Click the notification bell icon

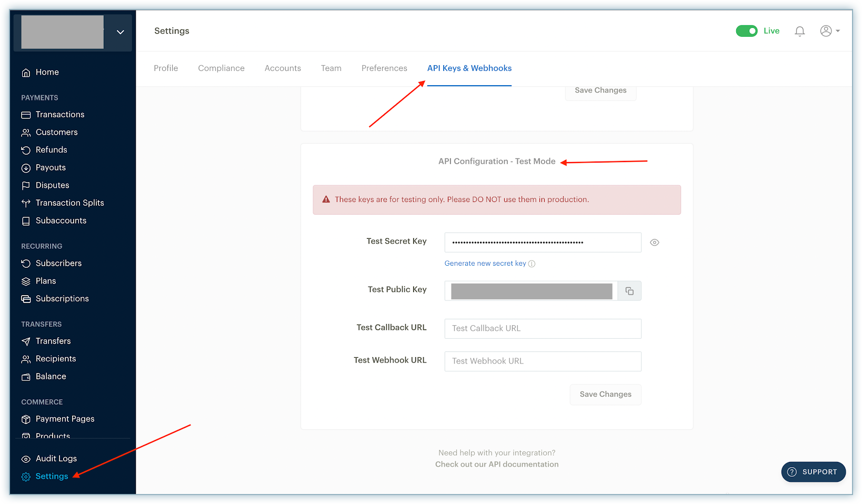pos(799,32)
